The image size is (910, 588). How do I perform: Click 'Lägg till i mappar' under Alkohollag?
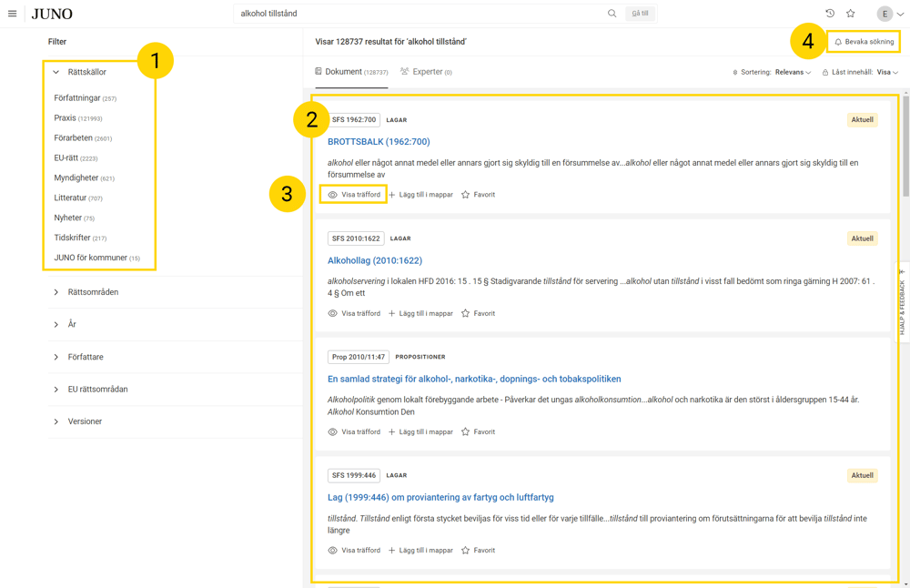click(x=420, y=313)
